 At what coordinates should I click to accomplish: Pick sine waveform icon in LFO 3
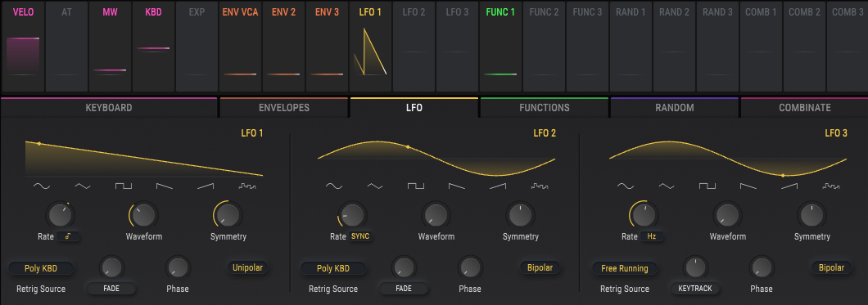(x=626, y=186)
